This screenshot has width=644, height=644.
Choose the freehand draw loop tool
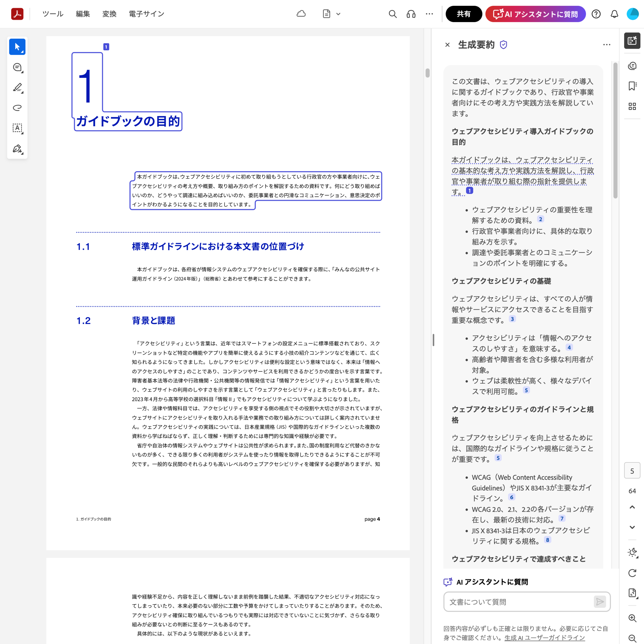pos(17,108)
